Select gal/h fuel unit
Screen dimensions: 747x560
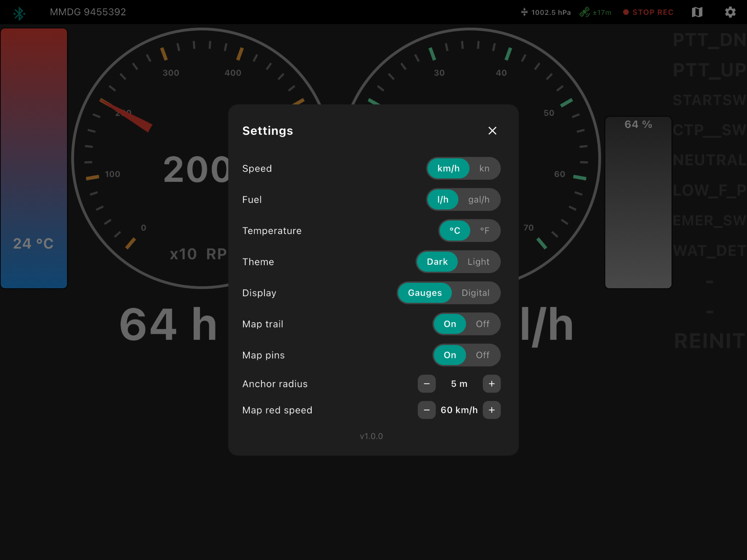pos(478,200)
